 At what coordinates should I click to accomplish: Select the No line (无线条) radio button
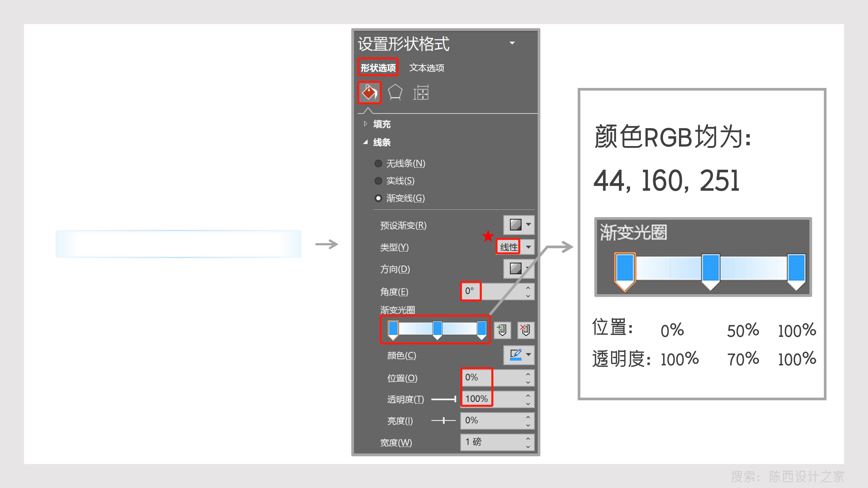[x=378, y=164]
